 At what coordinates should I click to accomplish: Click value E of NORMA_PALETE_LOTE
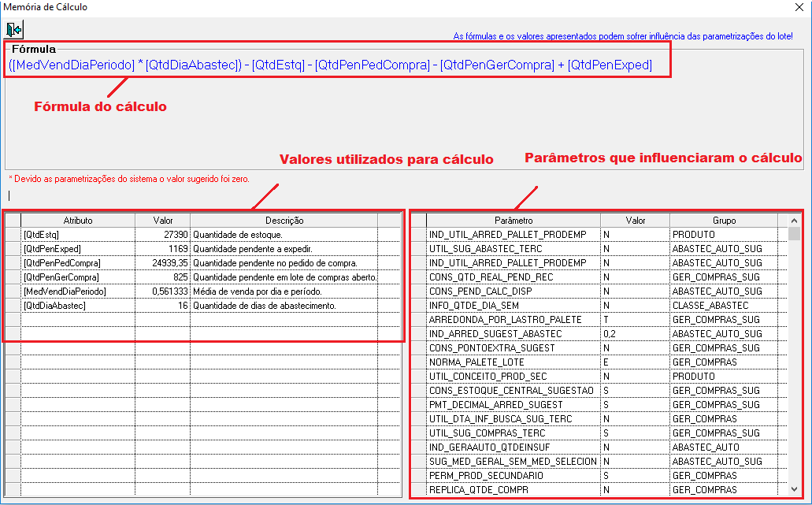pos(606,362)
